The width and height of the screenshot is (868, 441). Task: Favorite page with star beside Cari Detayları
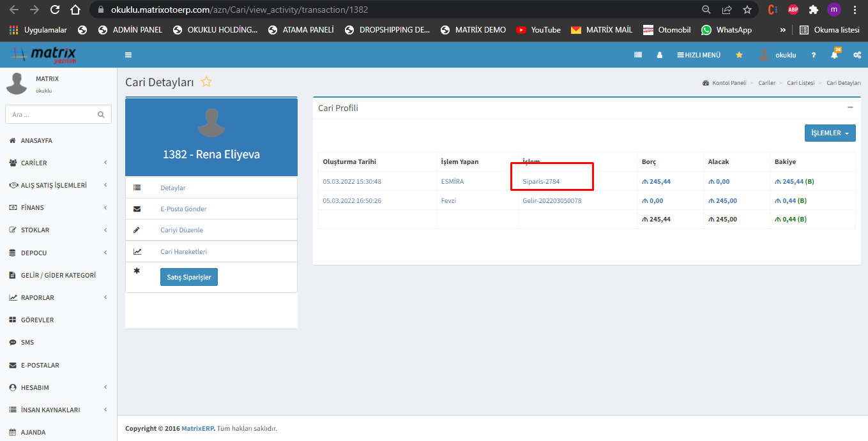[x=206, y=82]
